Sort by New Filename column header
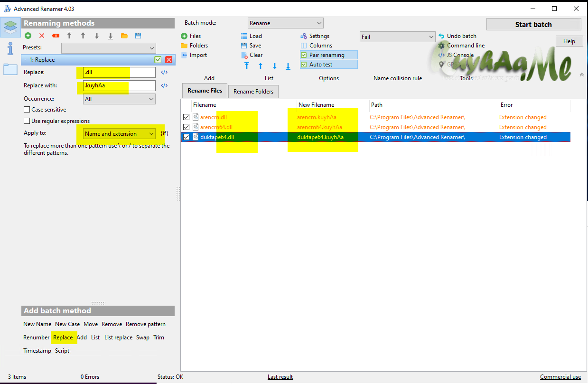 click(333, 105)
